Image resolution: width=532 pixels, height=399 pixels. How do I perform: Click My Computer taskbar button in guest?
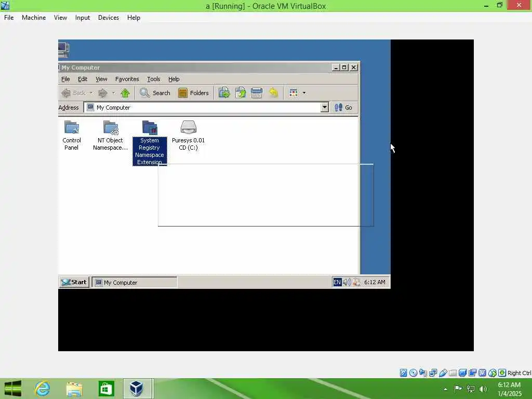(135, 282)
